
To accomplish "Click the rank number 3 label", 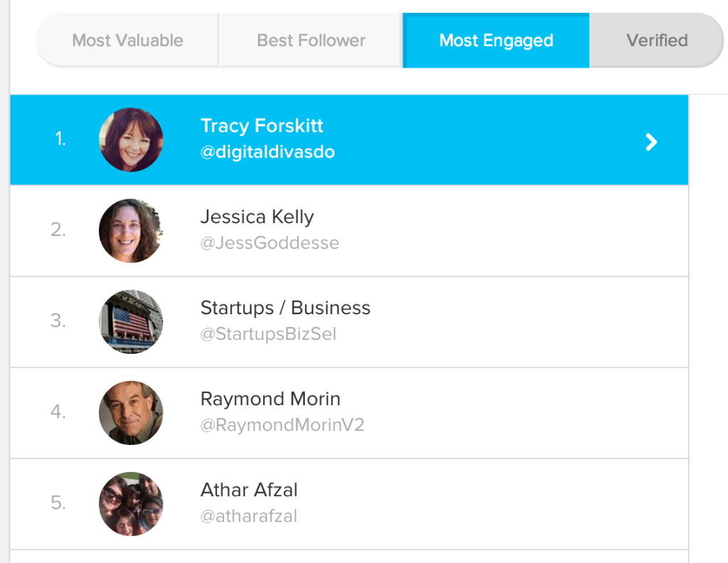I will coord(58,321).
